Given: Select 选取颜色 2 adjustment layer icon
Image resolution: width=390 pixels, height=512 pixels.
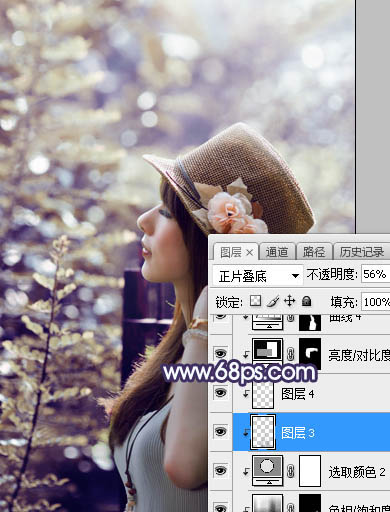Looking at the screenshot, I should (268, 470).
